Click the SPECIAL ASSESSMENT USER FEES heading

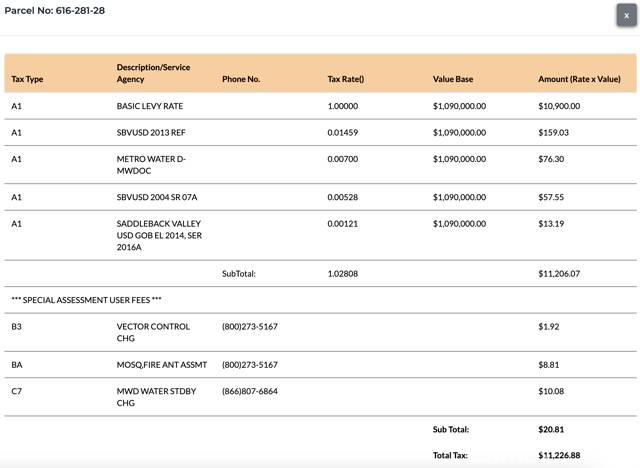coord(87,300)
